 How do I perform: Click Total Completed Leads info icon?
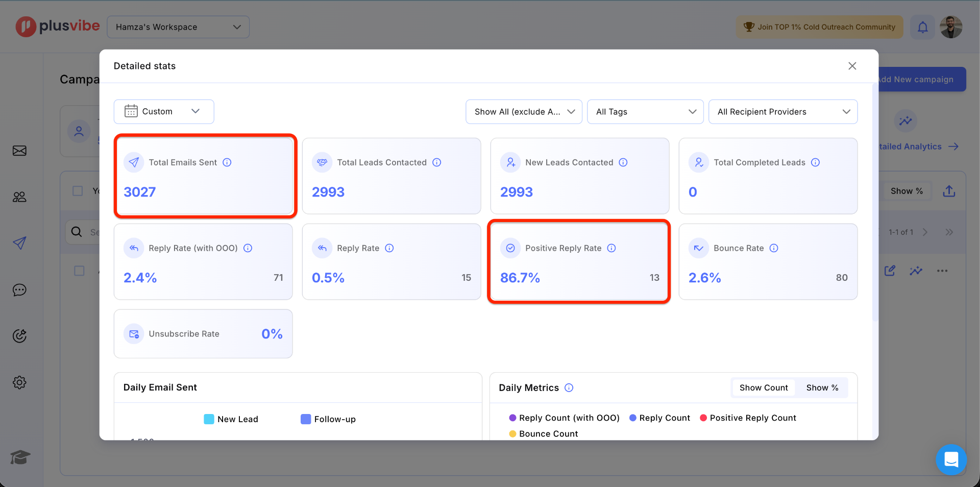816,162
